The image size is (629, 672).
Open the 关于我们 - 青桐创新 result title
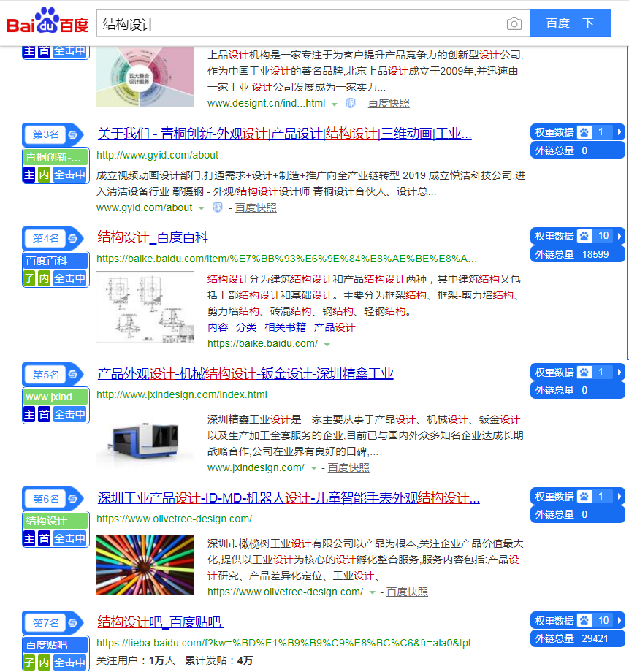pyautogui.click(x=284, y=134)
